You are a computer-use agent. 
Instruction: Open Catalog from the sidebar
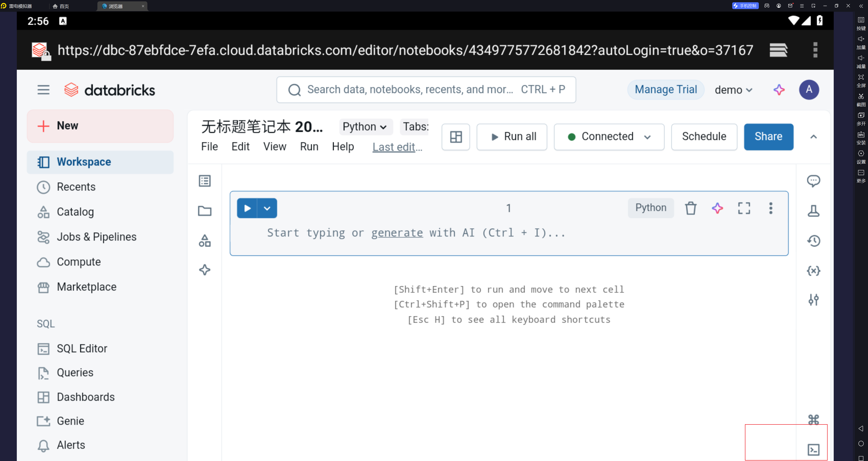pos(100,212)
